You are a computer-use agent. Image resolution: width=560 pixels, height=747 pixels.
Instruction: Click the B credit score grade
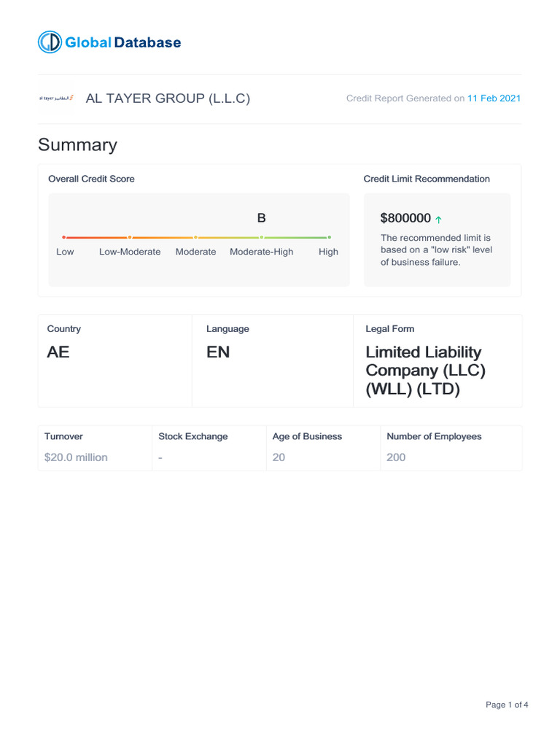pyautogui.click(x=262, y=218)
